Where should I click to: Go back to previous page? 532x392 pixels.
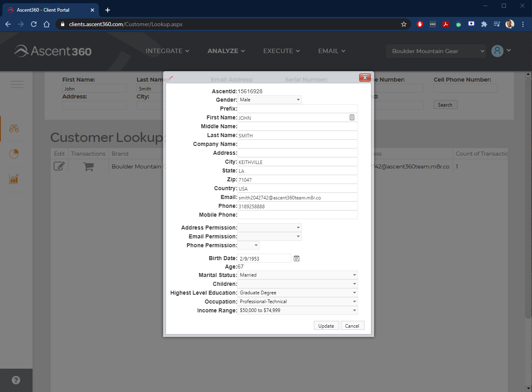tap(8, 24)
